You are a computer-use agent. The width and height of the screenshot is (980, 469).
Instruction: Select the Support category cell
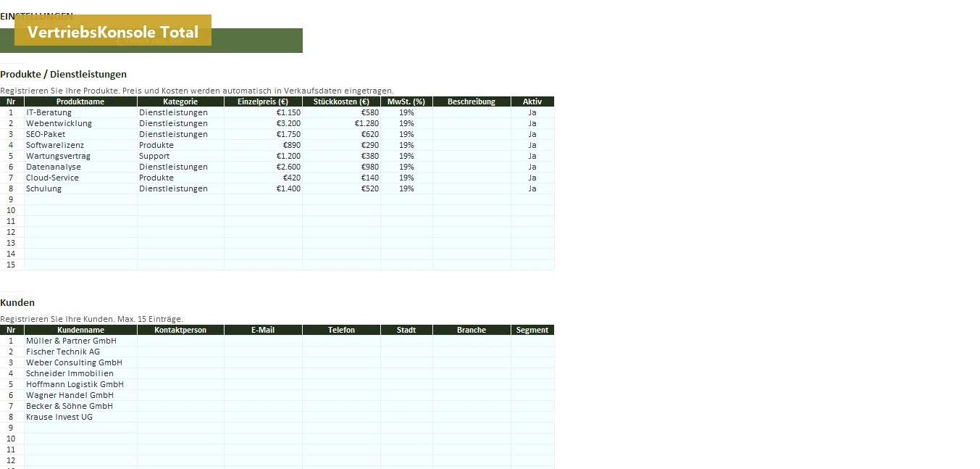click(180, 156)
